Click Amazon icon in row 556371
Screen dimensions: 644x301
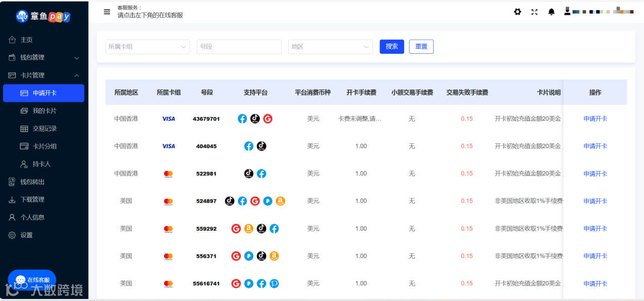[274, 256]
